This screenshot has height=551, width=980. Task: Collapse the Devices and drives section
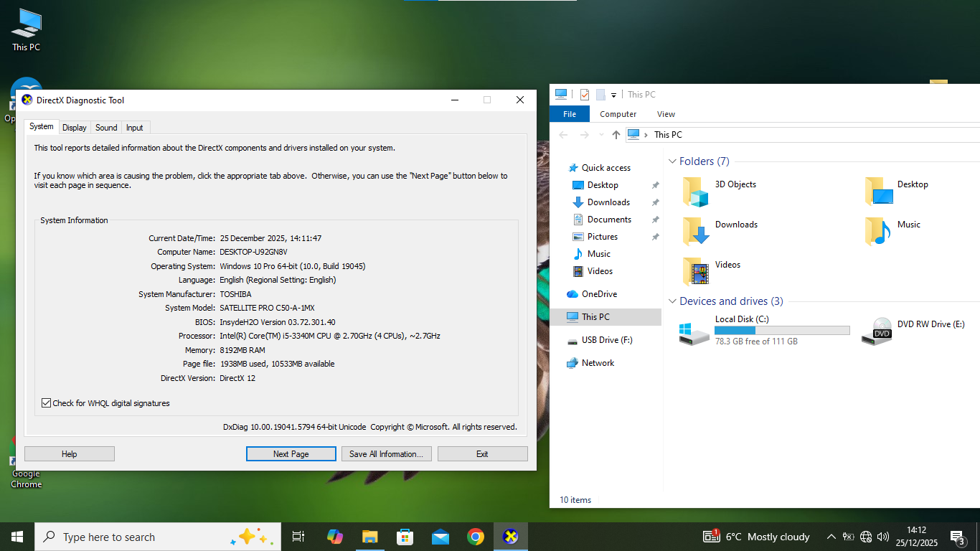click(672, 301)
